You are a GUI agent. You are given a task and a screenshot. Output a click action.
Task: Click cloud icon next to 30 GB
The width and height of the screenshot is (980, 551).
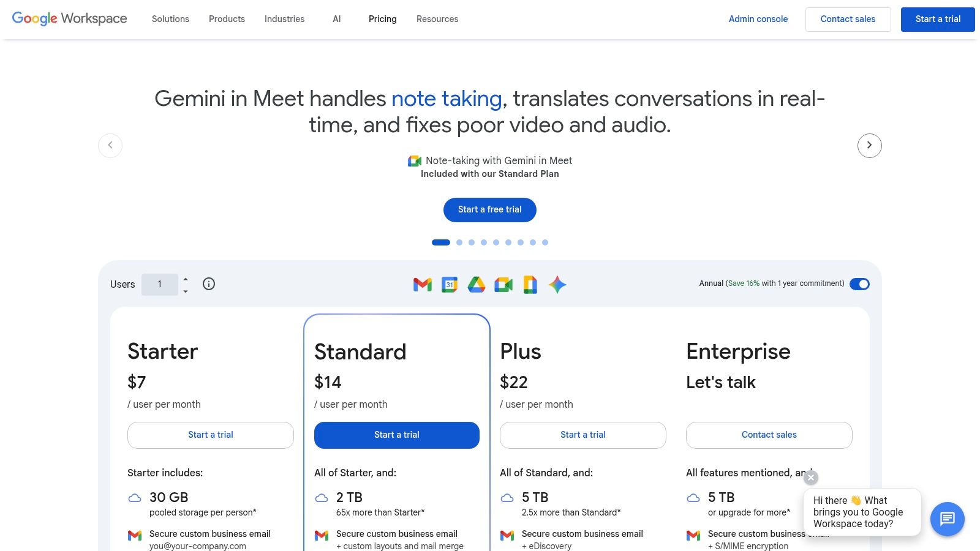[135, 498]
